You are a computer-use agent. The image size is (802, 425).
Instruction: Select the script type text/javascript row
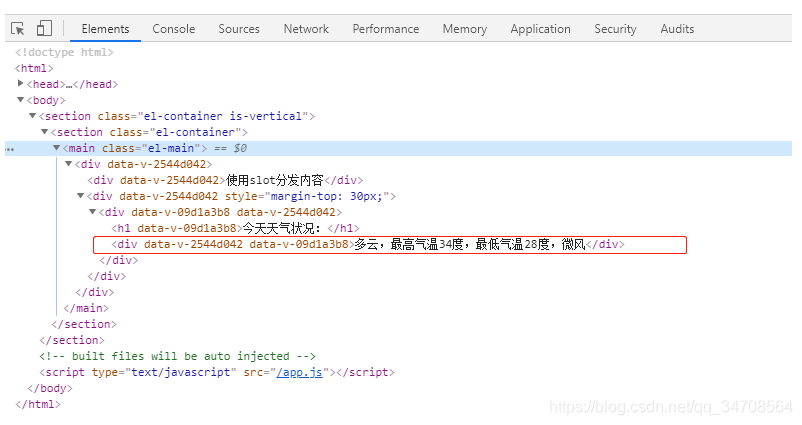[217, 372]
